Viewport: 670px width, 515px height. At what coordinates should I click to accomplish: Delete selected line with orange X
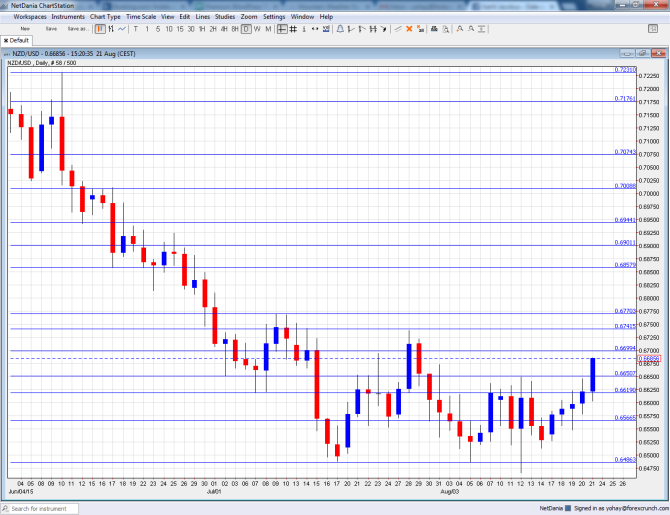click(409, 29)
